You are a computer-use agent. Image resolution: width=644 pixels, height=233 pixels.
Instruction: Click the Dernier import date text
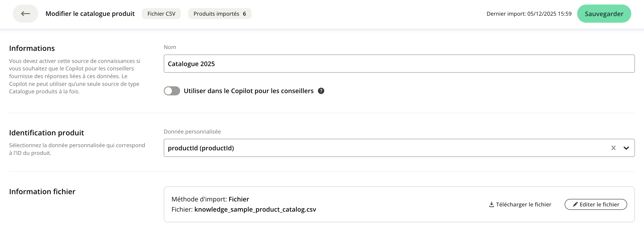tap(529, 14)
